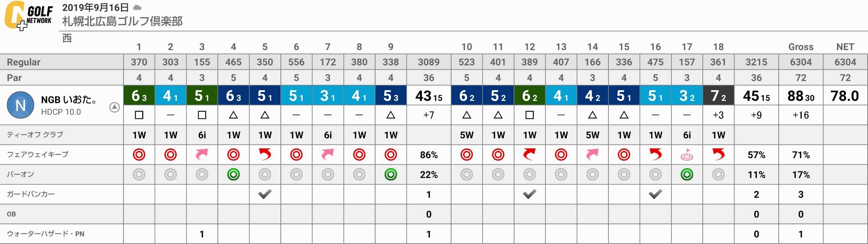Toggle hole 4 green par-on circle
The height and width of the screenshot is (244, 868).
tap(233, 175)
